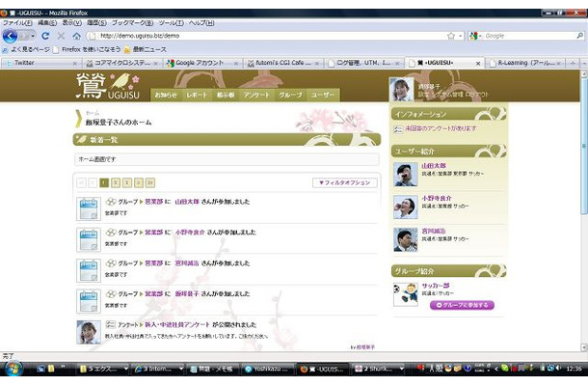Switch to the Twitter browser tab
This screenshot has width=588, height=386.
point(40,63)
